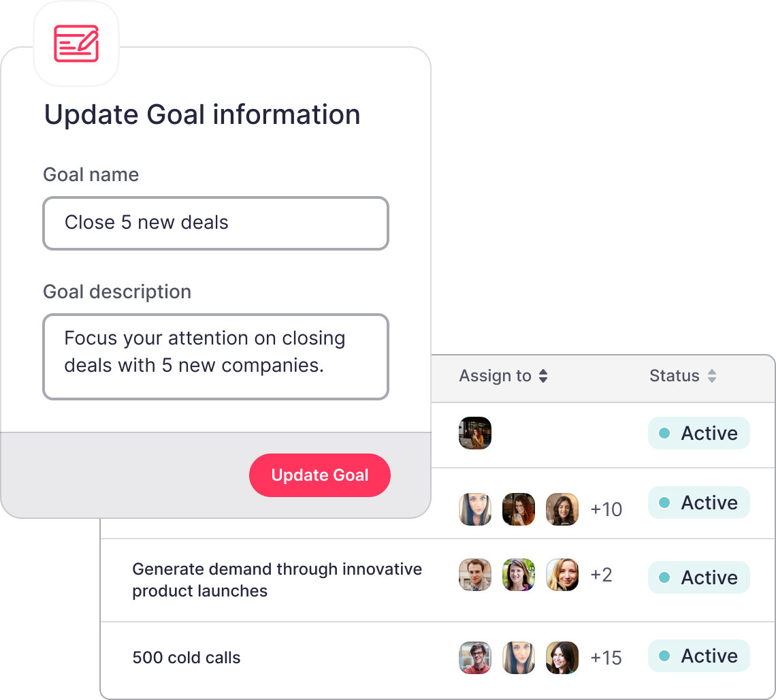
Task: Change the Active status on the +10 row
Action: coord(699,503)
